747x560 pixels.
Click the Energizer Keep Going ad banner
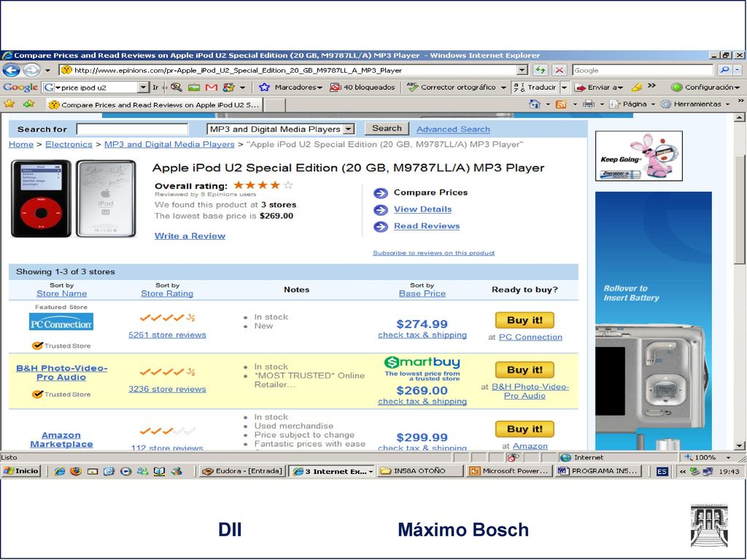pos(639,156)
